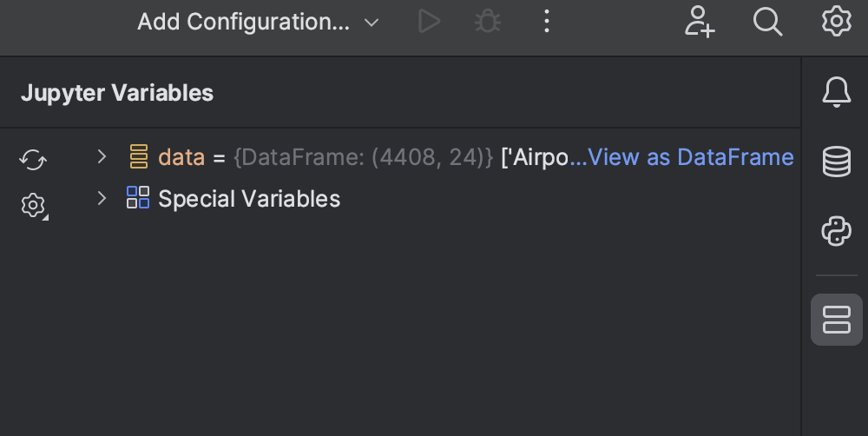Click the Run play icon

429,22
